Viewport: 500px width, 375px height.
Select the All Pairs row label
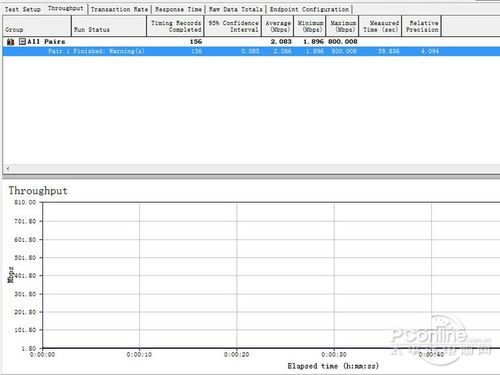pyautogui.click(x=46, y=42)
